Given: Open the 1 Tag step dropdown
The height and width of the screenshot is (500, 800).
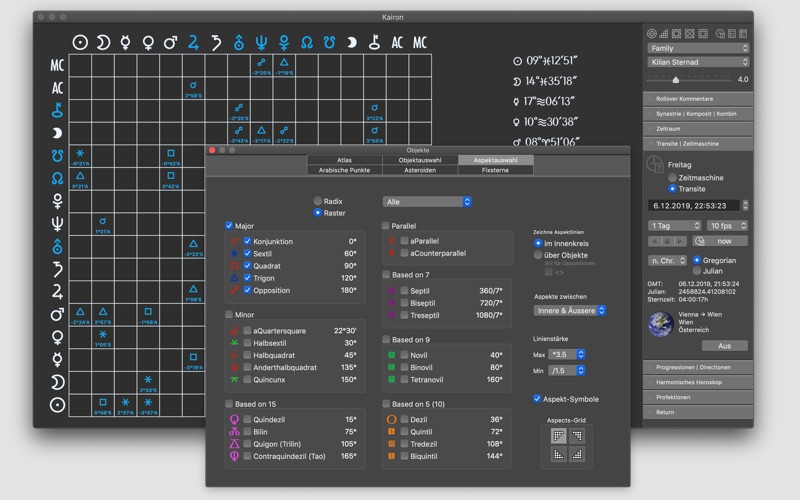Looking at the screenshot, I should (675, 226).
